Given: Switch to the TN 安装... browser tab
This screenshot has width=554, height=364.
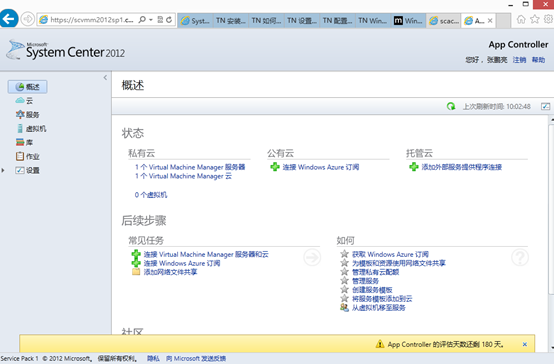Looking at the screenshot, I should 231,21.
